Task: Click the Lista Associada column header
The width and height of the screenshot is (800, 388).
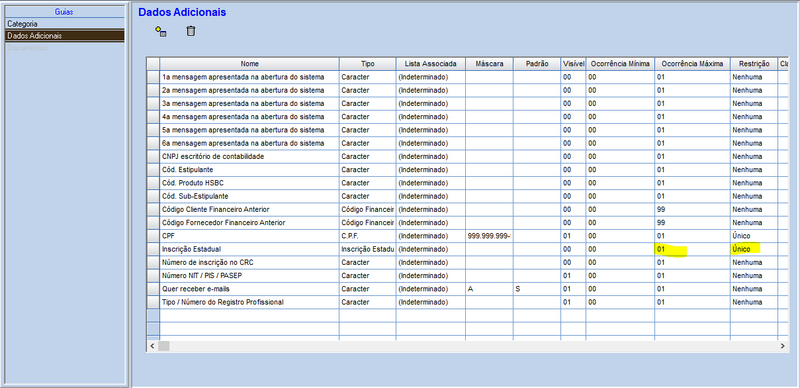Action: [431, 64]
